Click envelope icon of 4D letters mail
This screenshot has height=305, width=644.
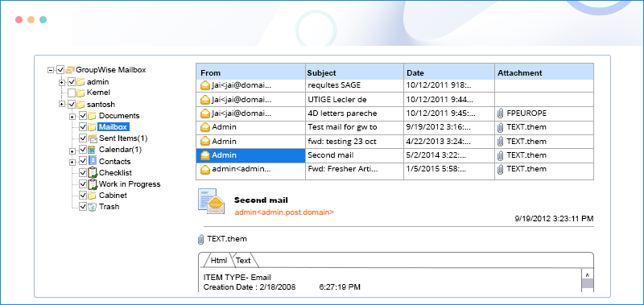tap(205, 113)
